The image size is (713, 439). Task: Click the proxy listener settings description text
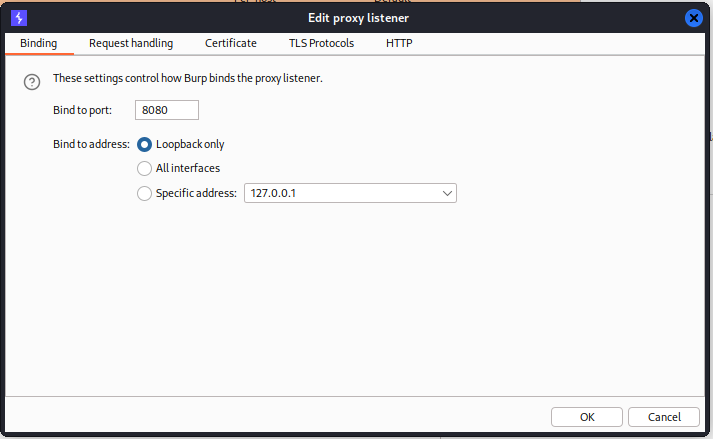[188, 78]
